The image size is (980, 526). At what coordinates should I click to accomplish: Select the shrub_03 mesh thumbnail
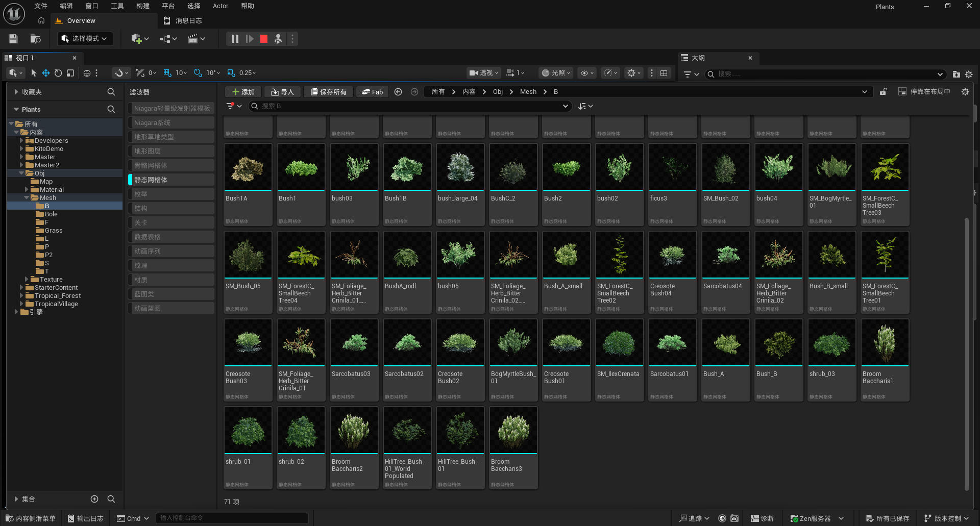pyautogui.click(x=832, y=342)
